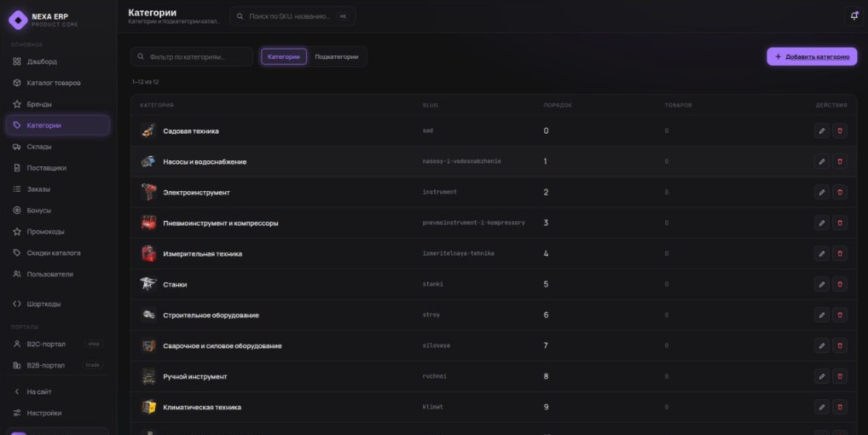Delete the Ручной инструмент category
868x435 pixels.
coord(840,376)
